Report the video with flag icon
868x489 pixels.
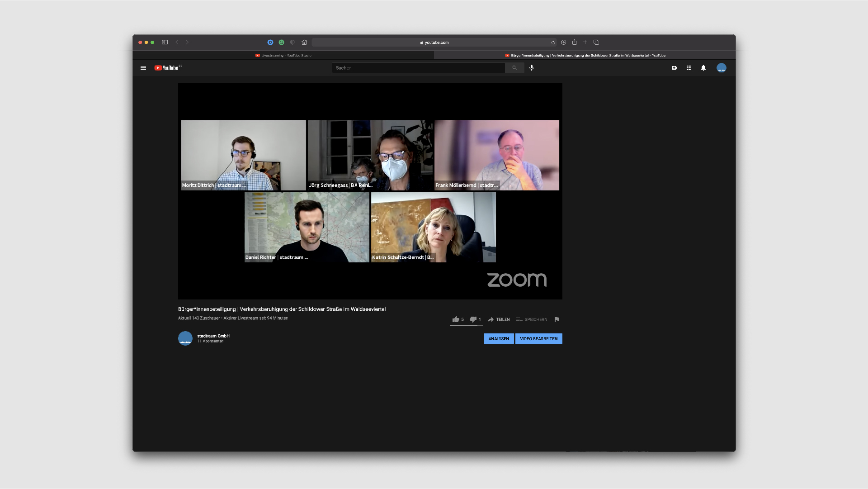[x=557, y=319]
